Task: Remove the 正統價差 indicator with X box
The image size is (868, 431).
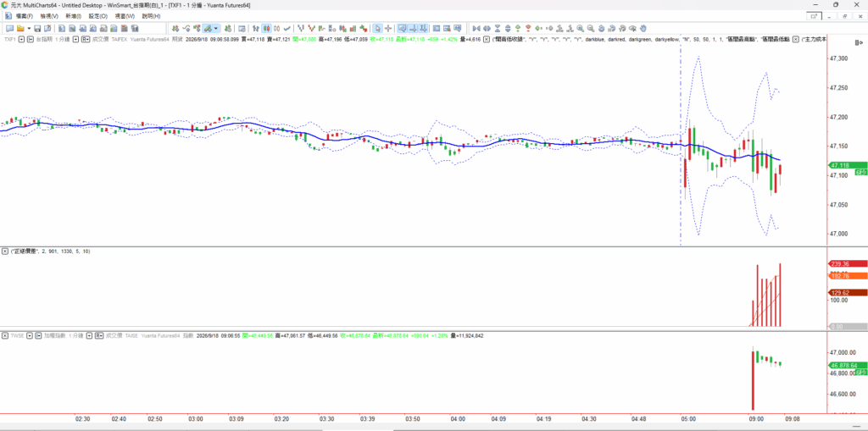Action: click(5, 251)
